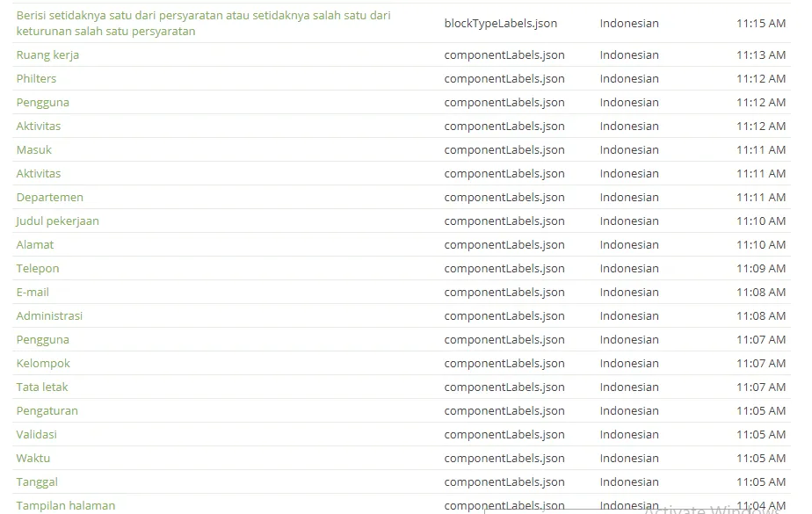Open the 'Aktivitas' entry from 11:12 AM

[39, 127]
